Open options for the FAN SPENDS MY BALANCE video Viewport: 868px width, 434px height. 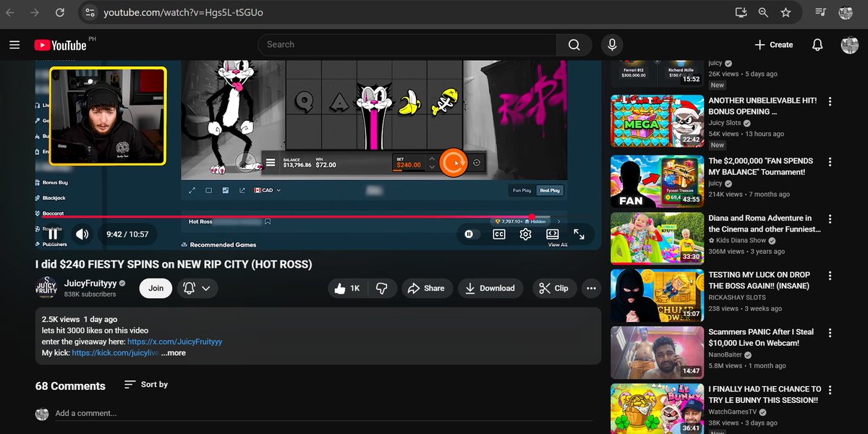click(x=830, y=162)
